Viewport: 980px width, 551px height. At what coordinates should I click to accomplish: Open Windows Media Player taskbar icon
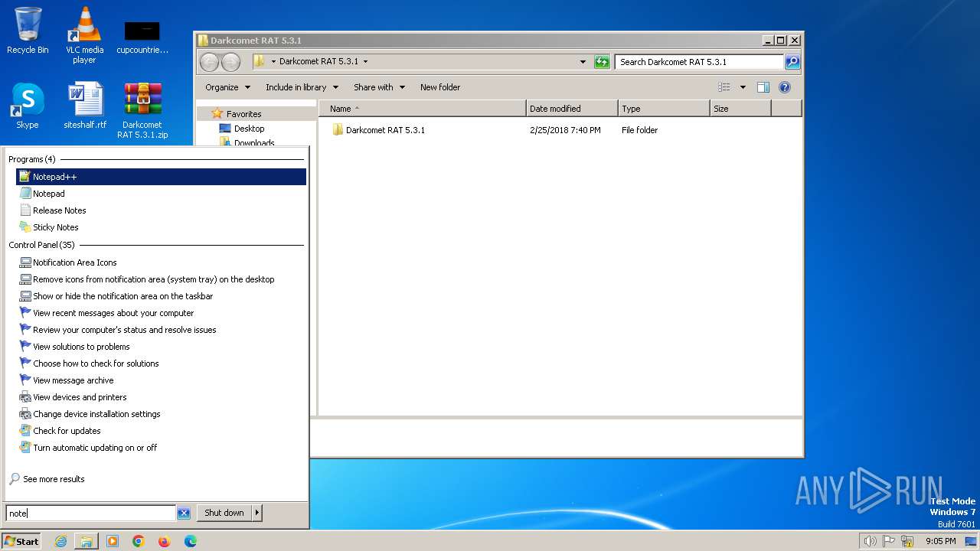tap(113, 541)
